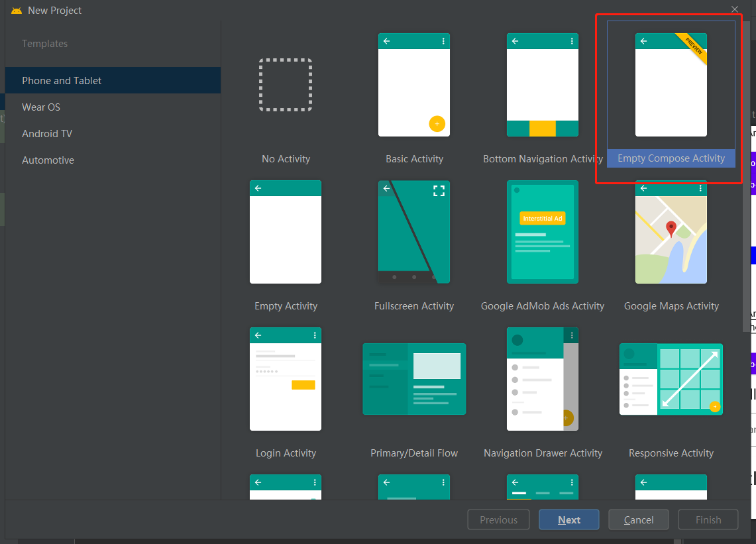The width and height of the screenshot is (756, 544).
Task: Proceed with the Next button
Action: [x=569, y=519]
